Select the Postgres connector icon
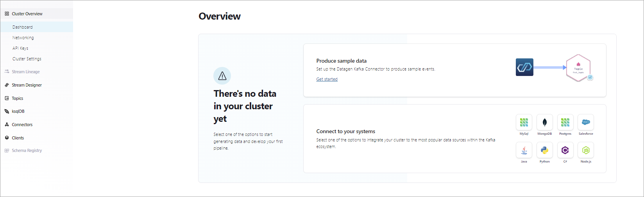644x197 pixels. (x=565, y=122)
